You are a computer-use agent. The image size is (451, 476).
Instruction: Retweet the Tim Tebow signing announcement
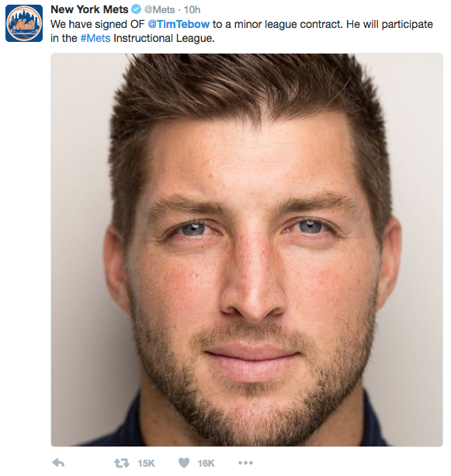(121, 463)
